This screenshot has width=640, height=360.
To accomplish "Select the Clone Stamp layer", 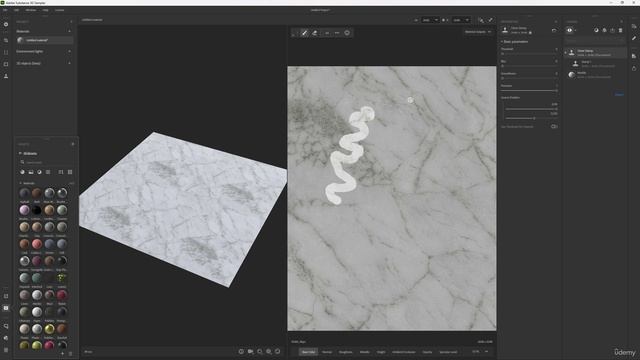I will coord(596,53).
